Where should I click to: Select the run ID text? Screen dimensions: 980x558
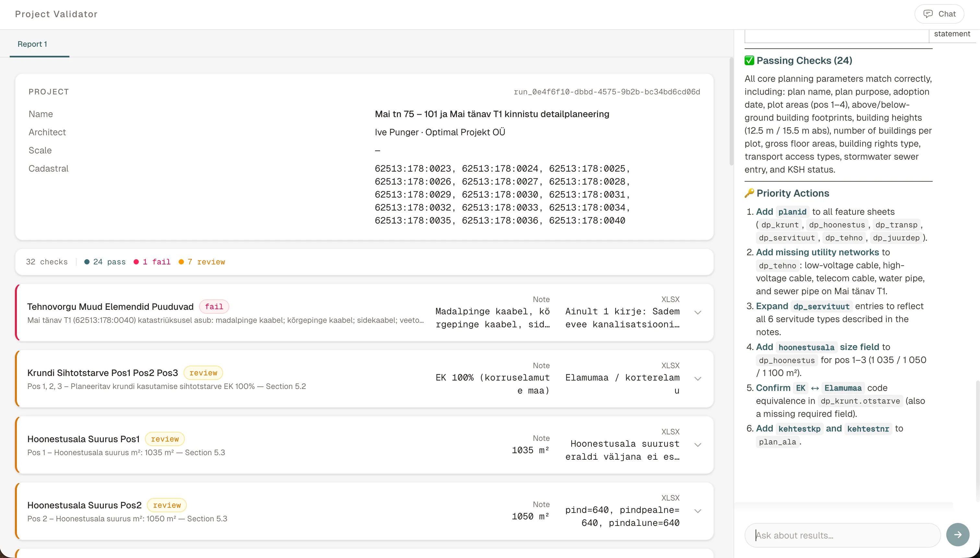pyautogui.click(x=607, y=92)
